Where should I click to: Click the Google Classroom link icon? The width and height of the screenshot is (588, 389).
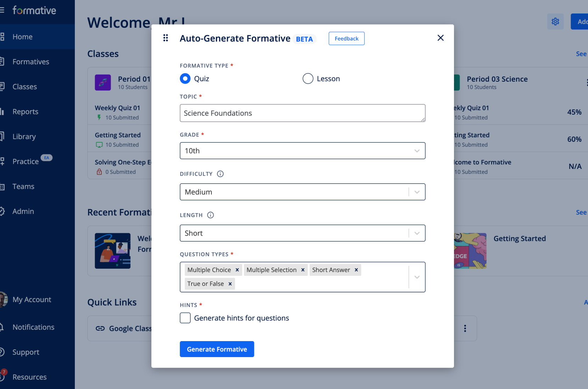[x=100, y=329]
